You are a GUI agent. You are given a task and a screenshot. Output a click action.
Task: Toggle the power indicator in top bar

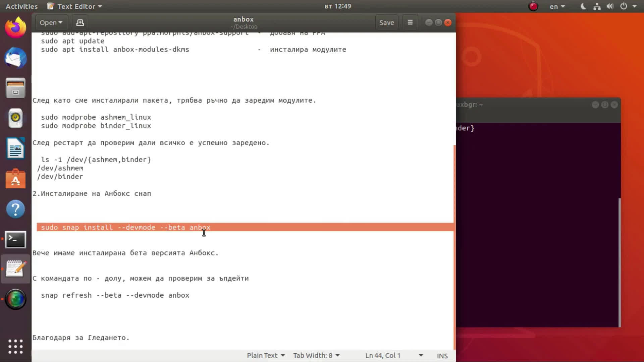coord(624,6)
